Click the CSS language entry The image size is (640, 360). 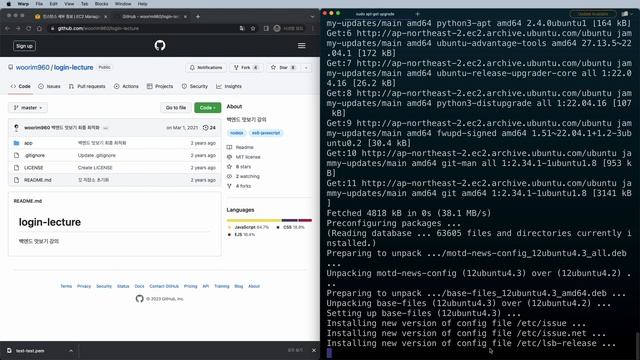pos(291,227)
